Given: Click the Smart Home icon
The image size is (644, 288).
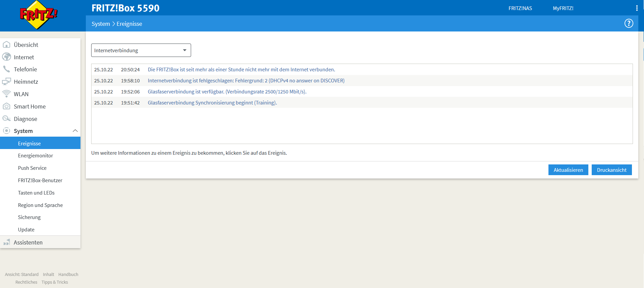Looking at the screenshot, I should click(6, 106).
